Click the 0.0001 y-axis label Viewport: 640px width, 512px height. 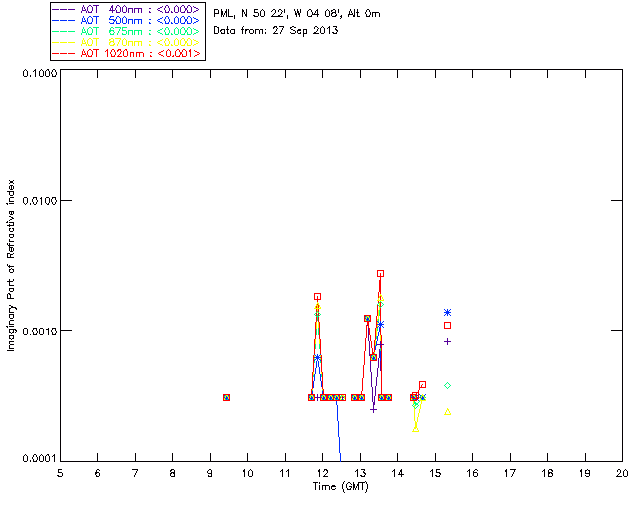[x=39, y=459]
